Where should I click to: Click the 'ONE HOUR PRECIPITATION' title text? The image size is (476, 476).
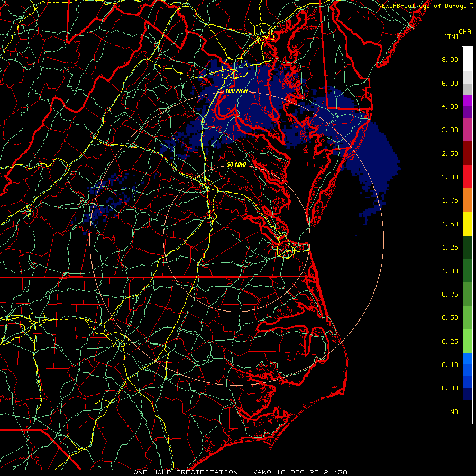(186, 472)
